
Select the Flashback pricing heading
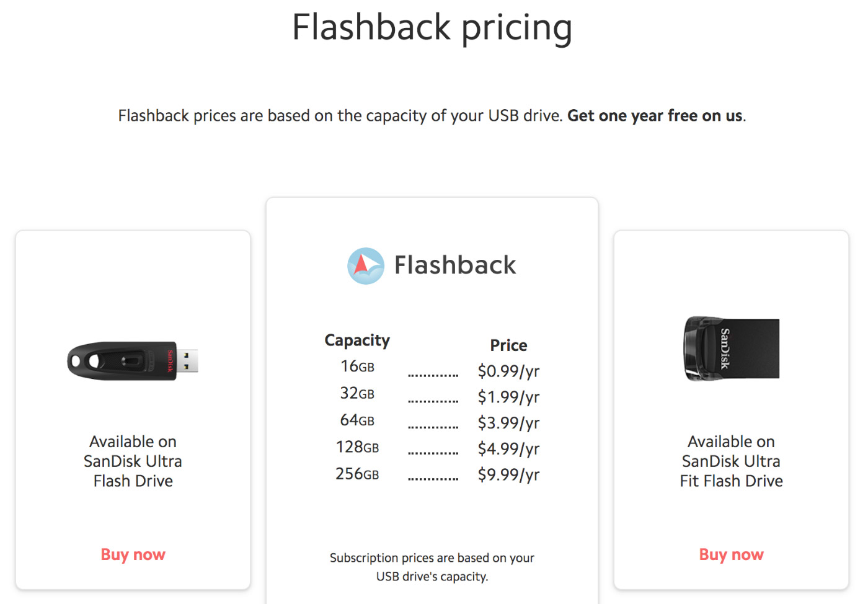tap(432, 28)
